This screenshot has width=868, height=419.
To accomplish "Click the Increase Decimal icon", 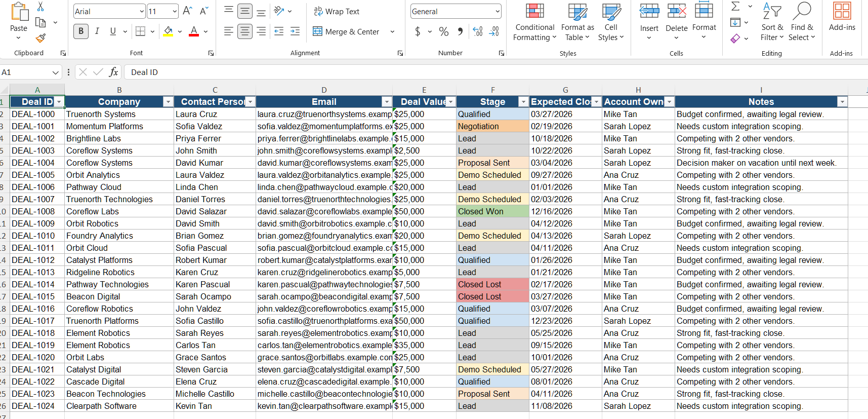I will [x=478, y=31].
